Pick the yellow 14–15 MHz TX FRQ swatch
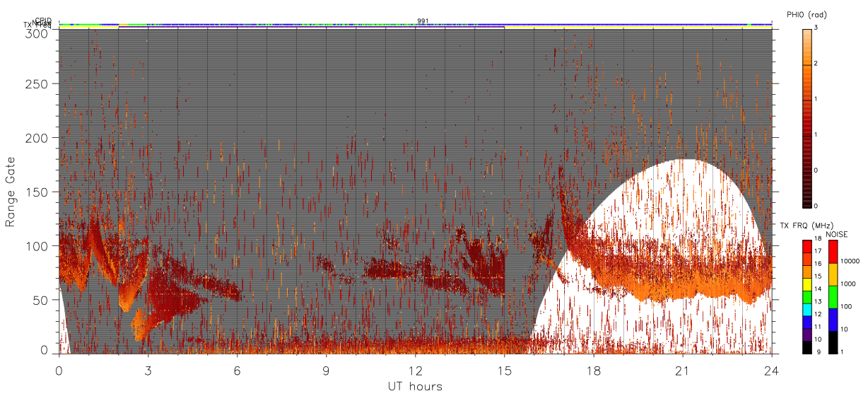Image resolution: width=868 pixels, height=401 pixels. click(x=807, y=284)
